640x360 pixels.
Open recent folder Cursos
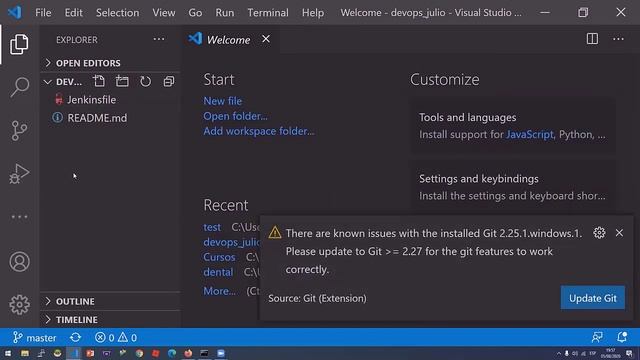coord(219,257)
